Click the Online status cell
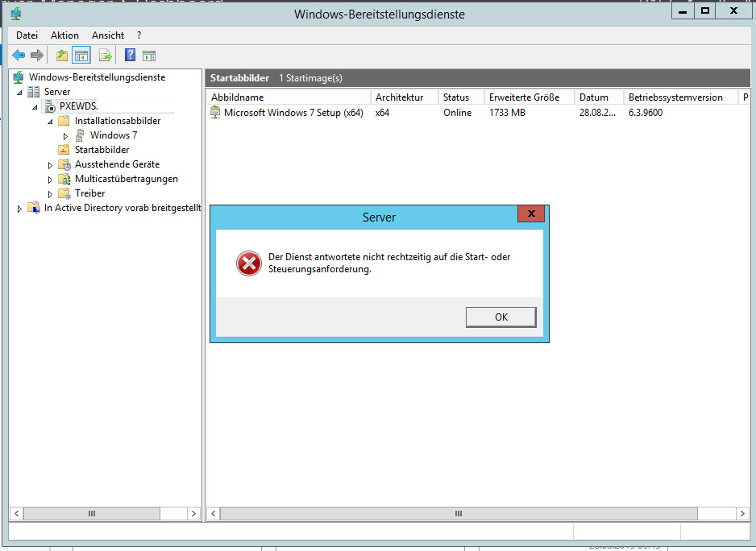Screen dimensions: 756x551 pyautogui.click(x=458, y=112)
